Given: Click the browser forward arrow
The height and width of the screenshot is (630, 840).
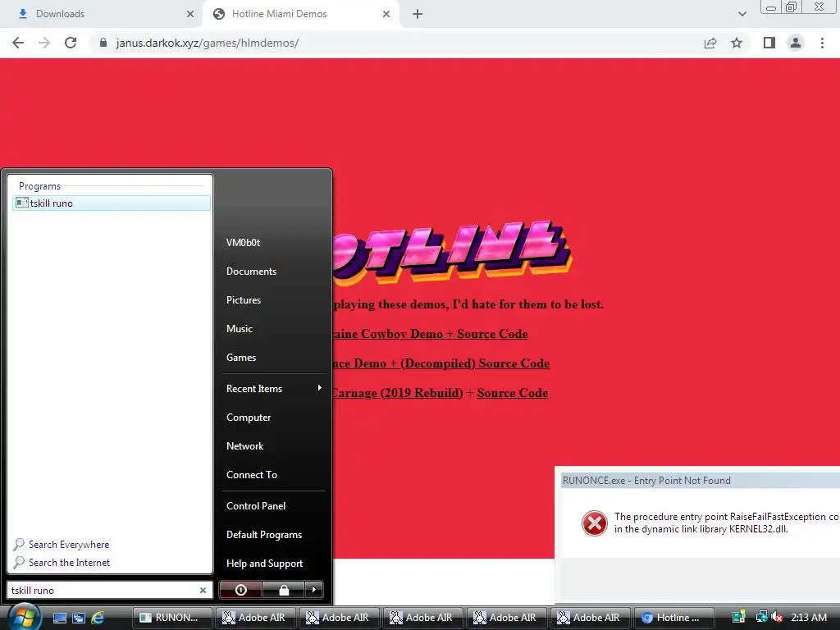Looking at the screenshot, I should (44, 43).
